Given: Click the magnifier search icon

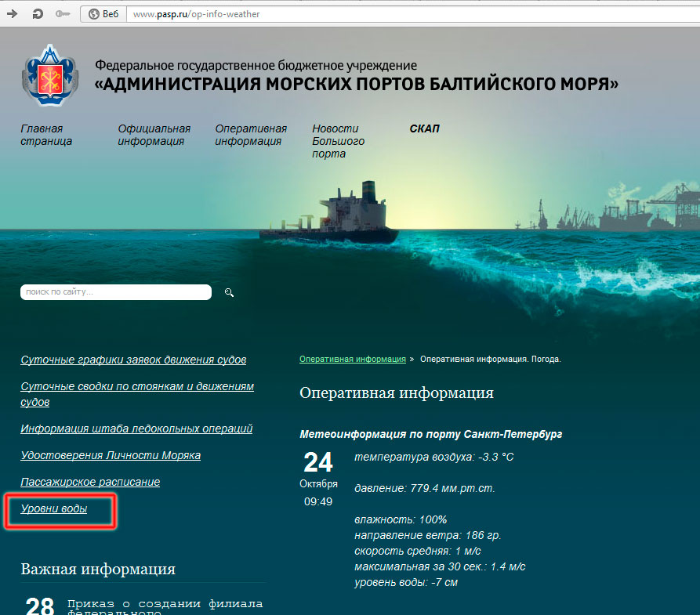Looking at the screenshot, I should pos(229,292).
